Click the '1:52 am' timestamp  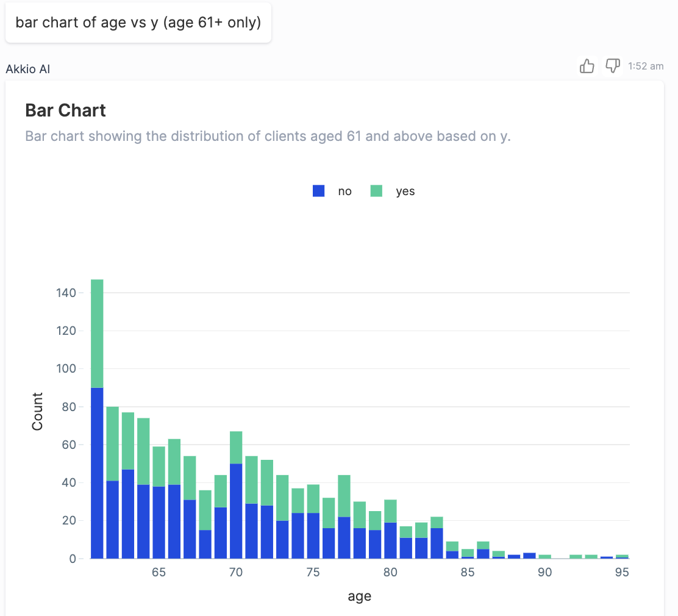point(647,66)
